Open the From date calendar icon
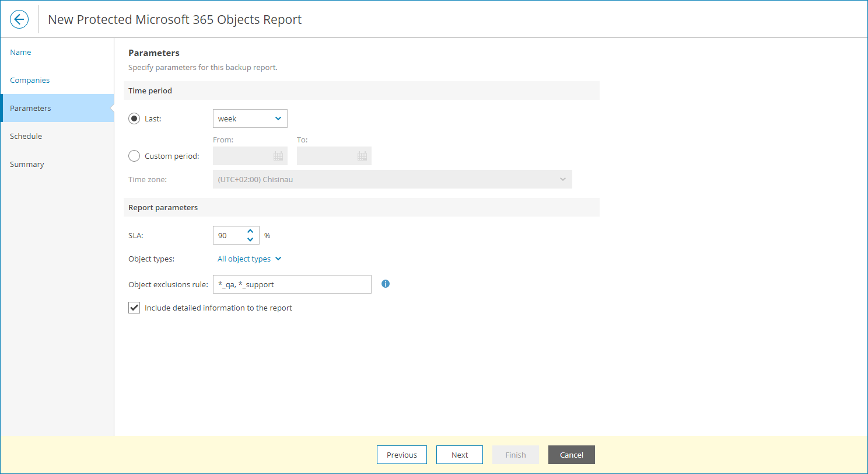This screenshot has width=868, height=474. (278, 156)
